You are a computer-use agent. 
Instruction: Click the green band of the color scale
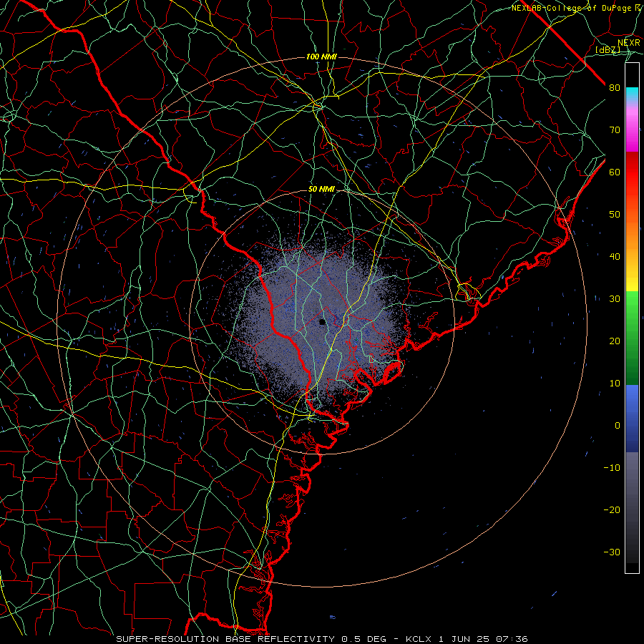(632, 338)
